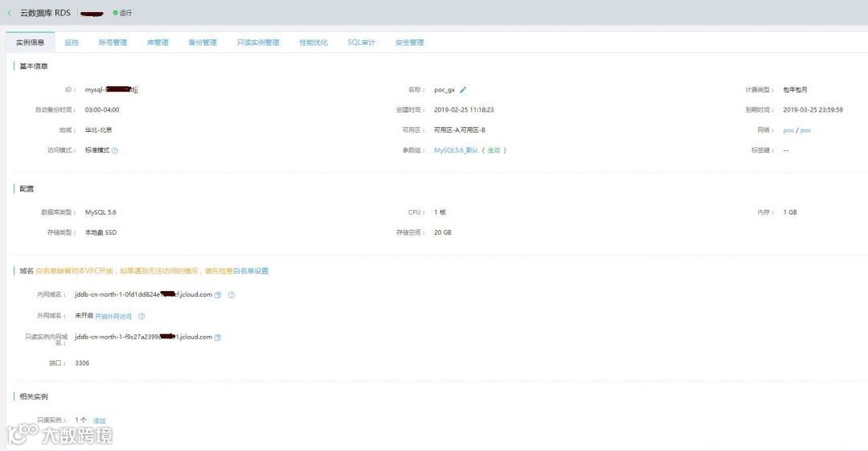Select the billing type value 包年包月
The height and width of the screenshot is (451, 868).
[796, 89]
